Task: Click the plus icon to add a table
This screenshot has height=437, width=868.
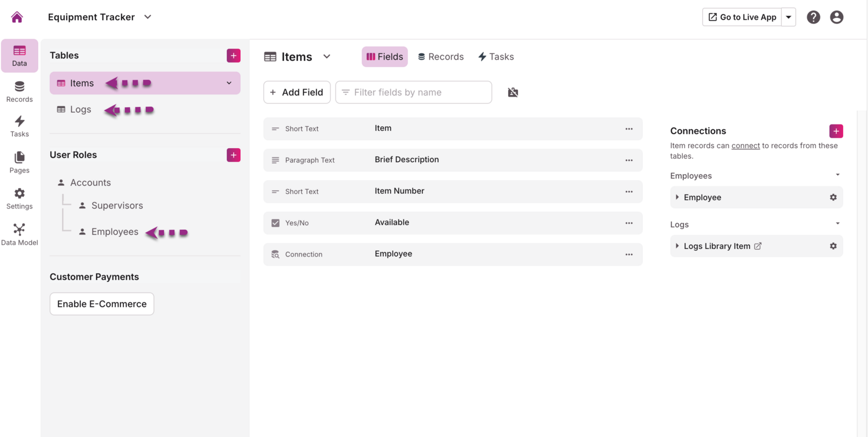Action: (x=233, y=56)
